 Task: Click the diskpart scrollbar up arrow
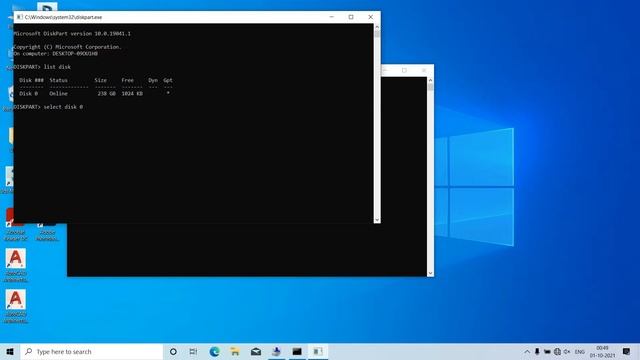coord(377,27)
